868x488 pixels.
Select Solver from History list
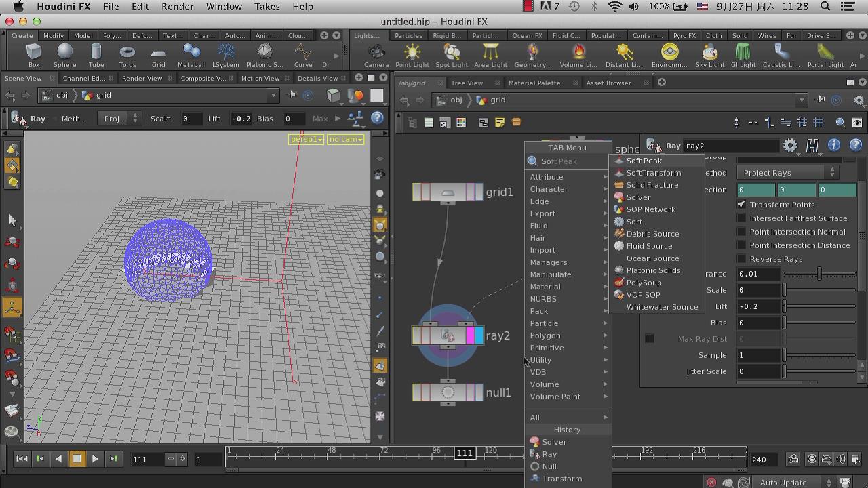(568, 442)
